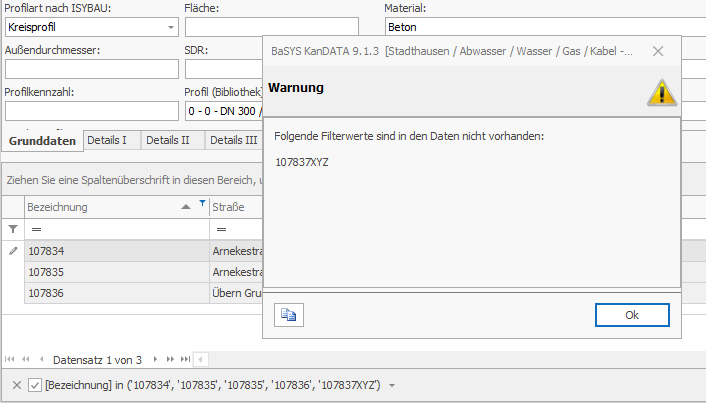Sort by the Bezeichnung column header
Viewport: 706px width, 403px height.
95,207
